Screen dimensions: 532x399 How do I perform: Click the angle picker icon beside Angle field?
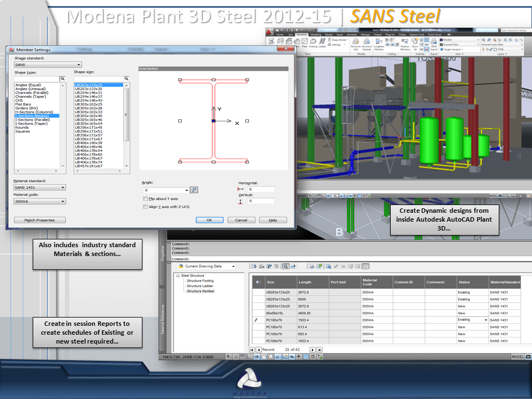[194, 190]
